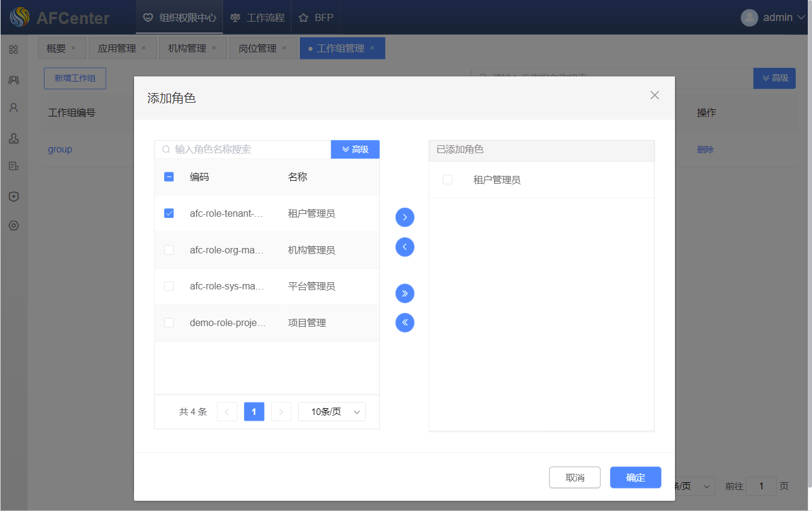Go to next page in role list
812x511 pixels.
(x=281, y=412)
